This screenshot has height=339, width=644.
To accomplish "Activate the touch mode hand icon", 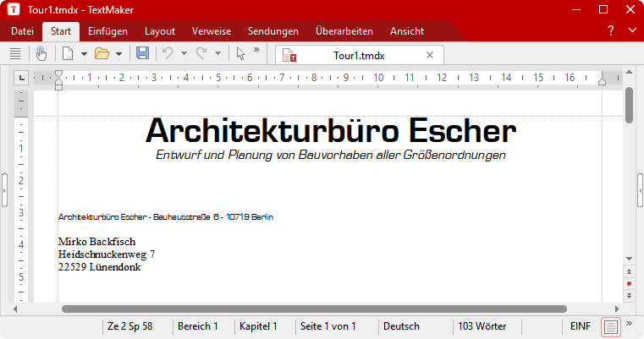I will tap(41, 53).
